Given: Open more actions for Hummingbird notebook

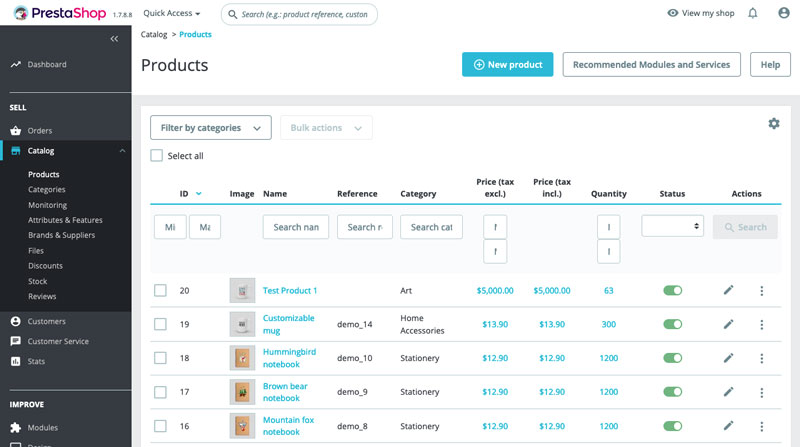Looking at the screenshot, I should tap(762, 359).
